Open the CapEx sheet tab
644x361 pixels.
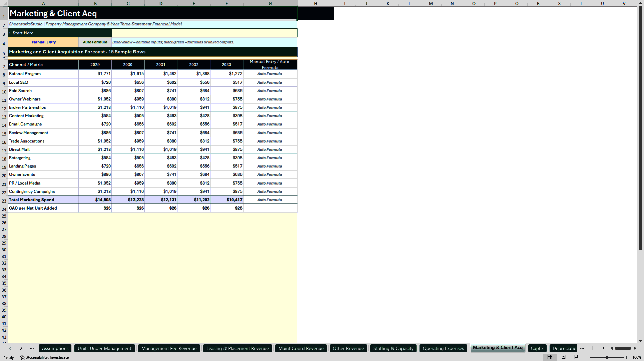537,348
